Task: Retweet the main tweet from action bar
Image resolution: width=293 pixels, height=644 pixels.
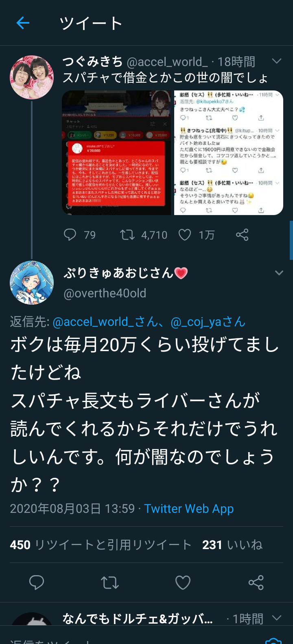Action: tap(110, 583)
